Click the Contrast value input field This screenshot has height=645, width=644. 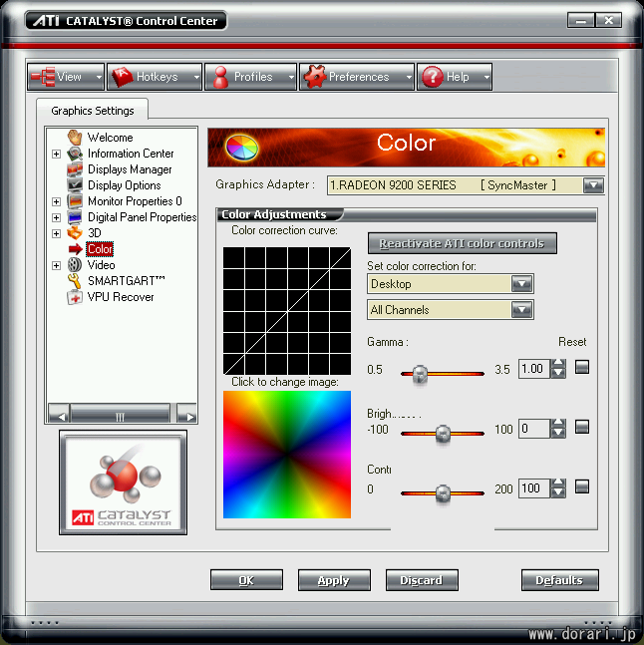533,488
